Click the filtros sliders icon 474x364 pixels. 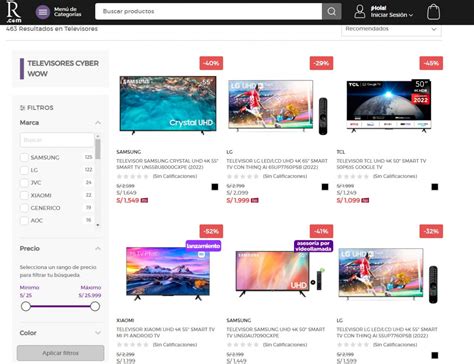[22, 108]
